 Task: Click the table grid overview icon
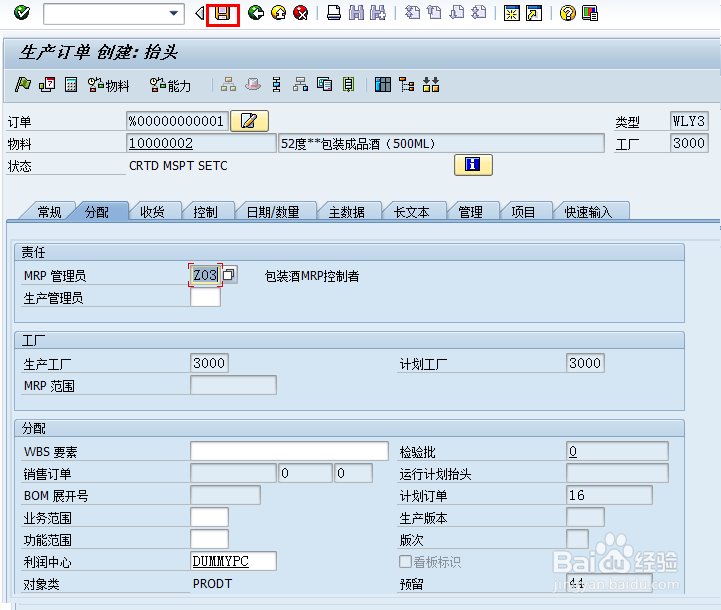click(x=383, y=85)
